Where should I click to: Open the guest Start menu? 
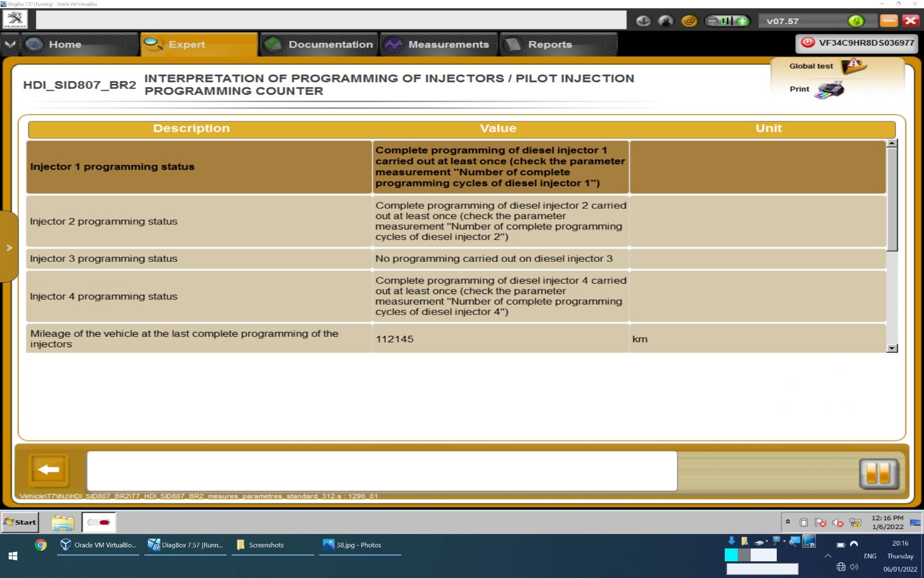click(20, 522)
